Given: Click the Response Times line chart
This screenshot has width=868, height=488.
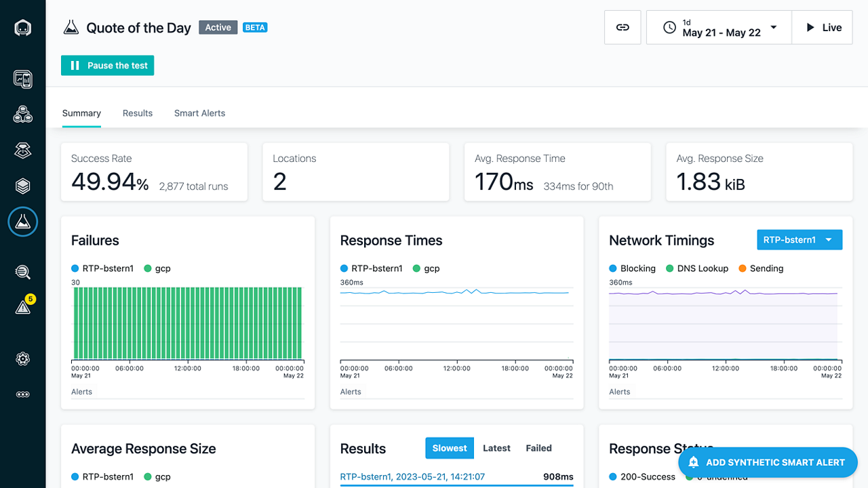Looking at the screenshot, I should click(x=456, y=323).
